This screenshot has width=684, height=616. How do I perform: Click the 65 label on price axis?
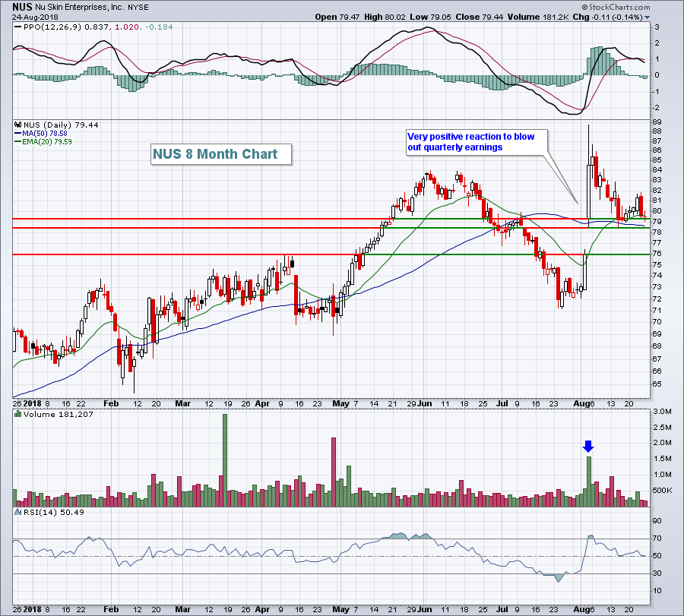[x=657, y=384]
